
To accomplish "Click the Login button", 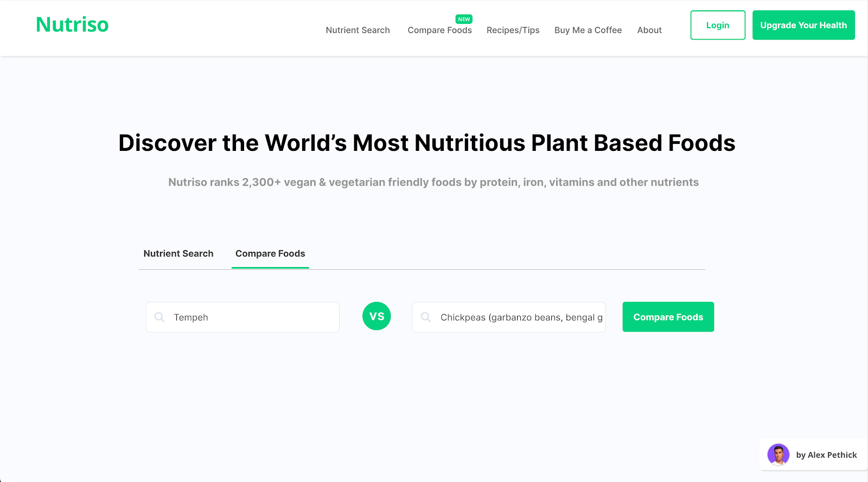I will 718,25.
